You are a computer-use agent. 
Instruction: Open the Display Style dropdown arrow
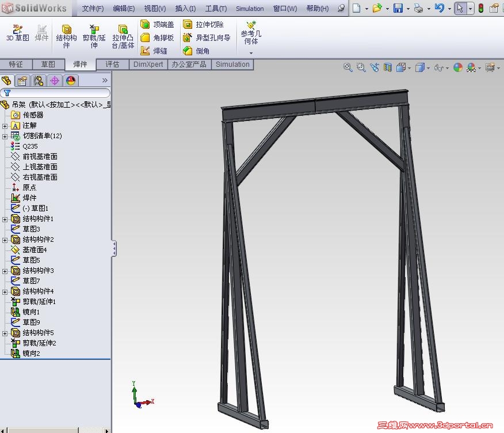click(428, 68)
